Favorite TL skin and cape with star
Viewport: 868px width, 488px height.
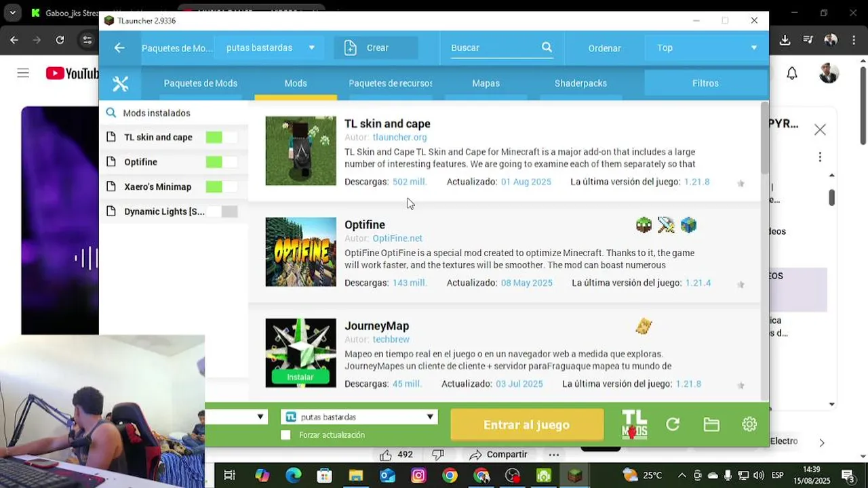point(741,184)
